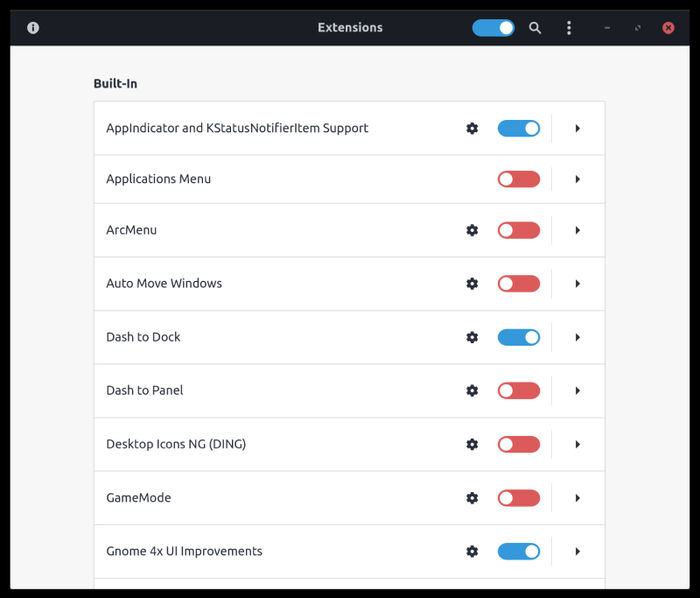Disable the Dash to Dock extension
The image size is (700, 598).
[x=519, y=337]
